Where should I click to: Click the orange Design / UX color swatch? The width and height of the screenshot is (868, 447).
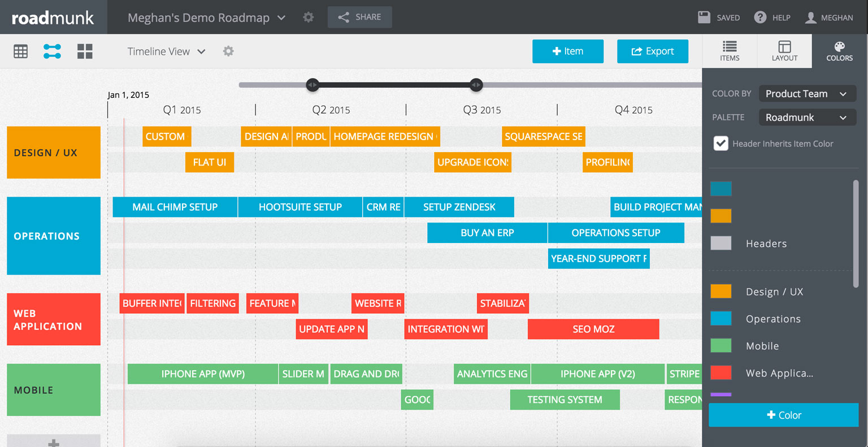[x=721, y=292]
